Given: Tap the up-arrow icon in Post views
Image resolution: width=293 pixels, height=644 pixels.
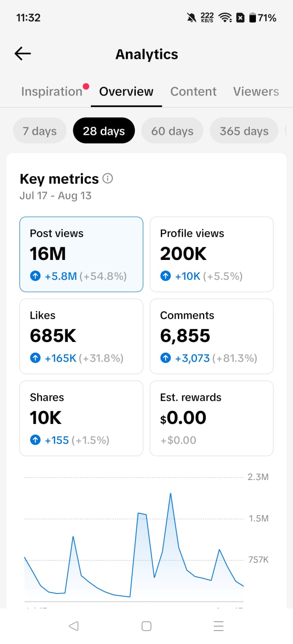Looking at the screenshot, I should (x=35, y=277).
